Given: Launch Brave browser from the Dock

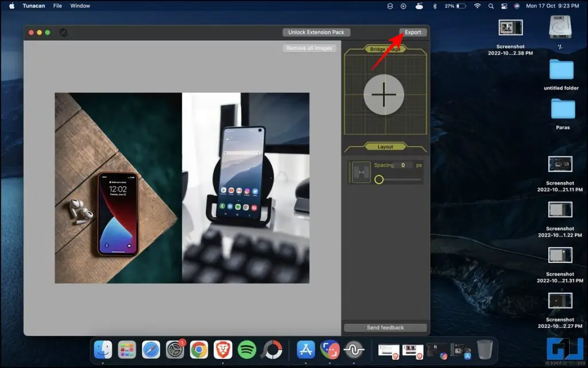Looking at the screenshot, I should point(223,349).
